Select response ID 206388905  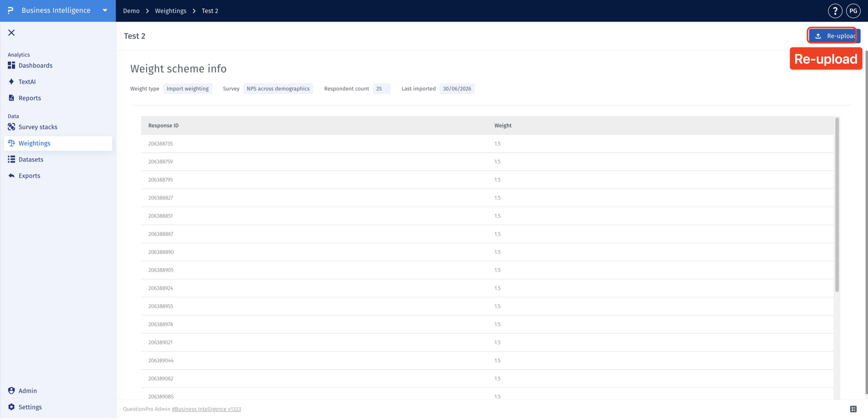pyautogui.click(x=161, y=270)
